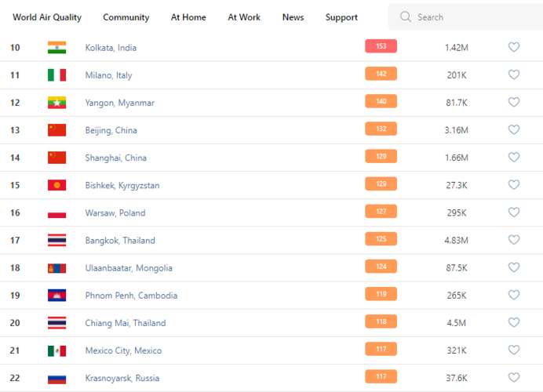
Task: Open the Support menu item
Action: tap(341, 17)
